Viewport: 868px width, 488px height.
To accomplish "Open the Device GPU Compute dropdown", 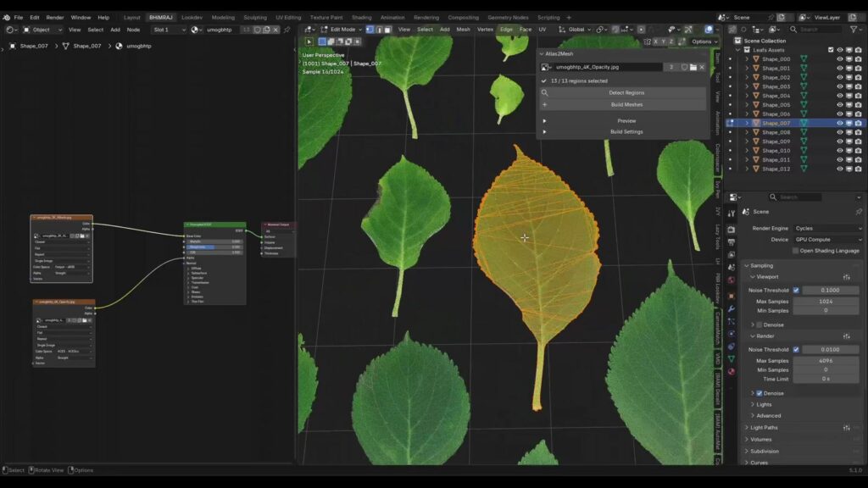I will (x=827, y=240).
